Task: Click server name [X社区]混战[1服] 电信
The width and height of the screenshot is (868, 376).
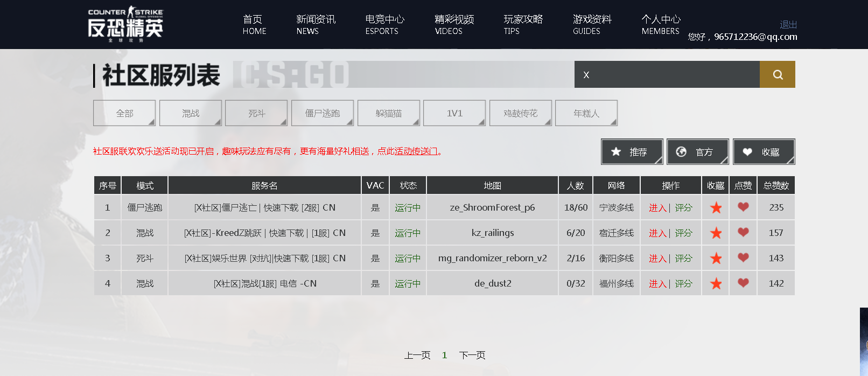Action: click(x=264, y=284)
